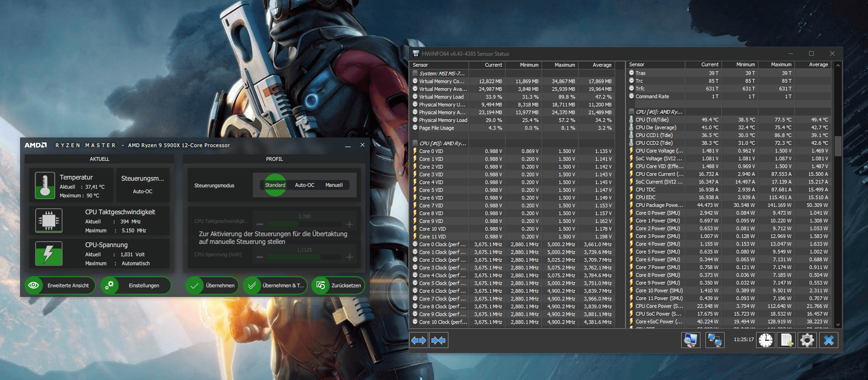Click the CPU chip icon beside Taktgeschwindigkeit
Image resolution: width=868 pixels, height=380 pixels.
pyautogui.click(x=48, y=220)
